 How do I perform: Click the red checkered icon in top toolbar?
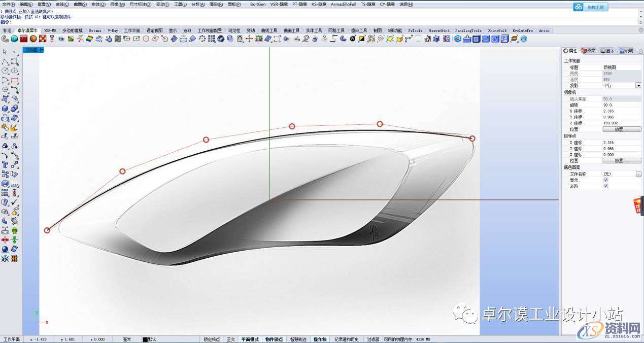click(x=43, y=39)
